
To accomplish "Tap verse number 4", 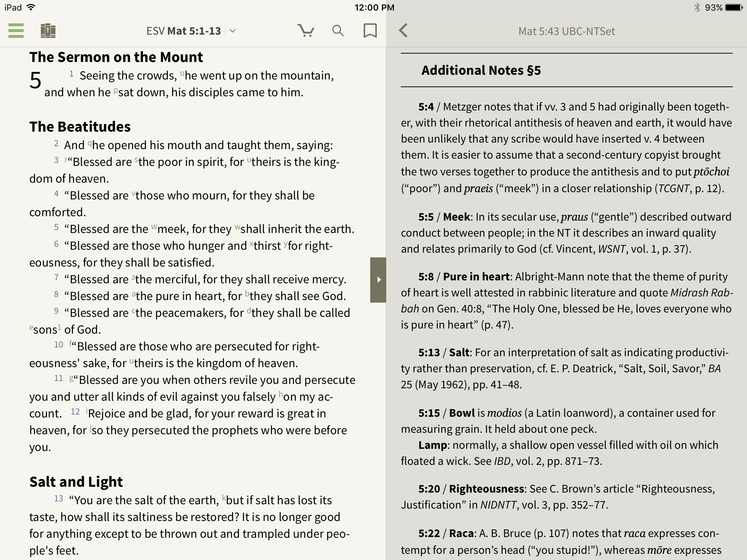I will point(56,194).
